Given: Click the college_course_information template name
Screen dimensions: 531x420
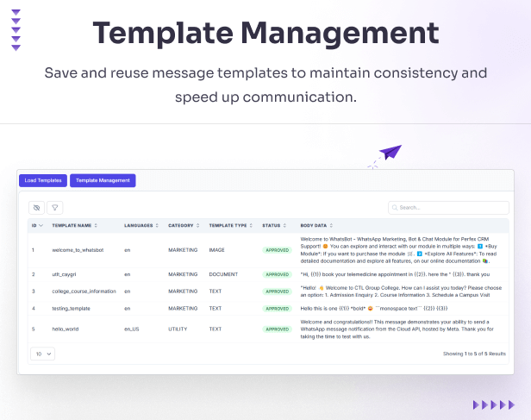Looking at the screenshot, I should [x=84, y=291].
